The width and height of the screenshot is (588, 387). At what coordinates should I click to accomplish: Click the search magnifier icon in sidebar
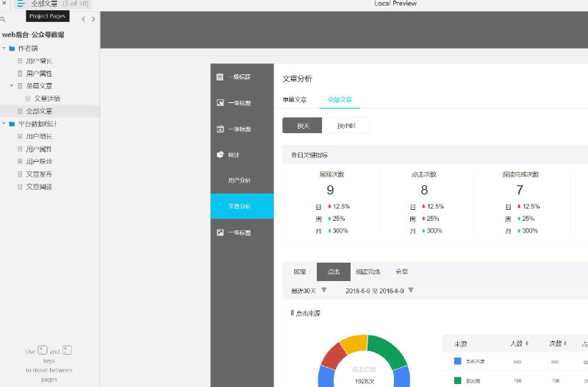point(3,19)
